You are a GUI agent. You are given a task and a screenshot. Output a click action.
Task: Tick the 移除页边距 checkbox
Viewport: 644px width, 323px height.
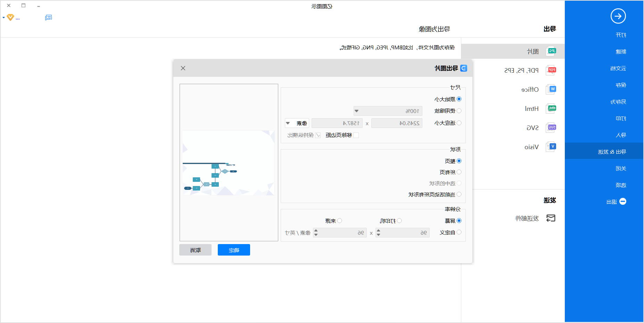click(356, 135)
